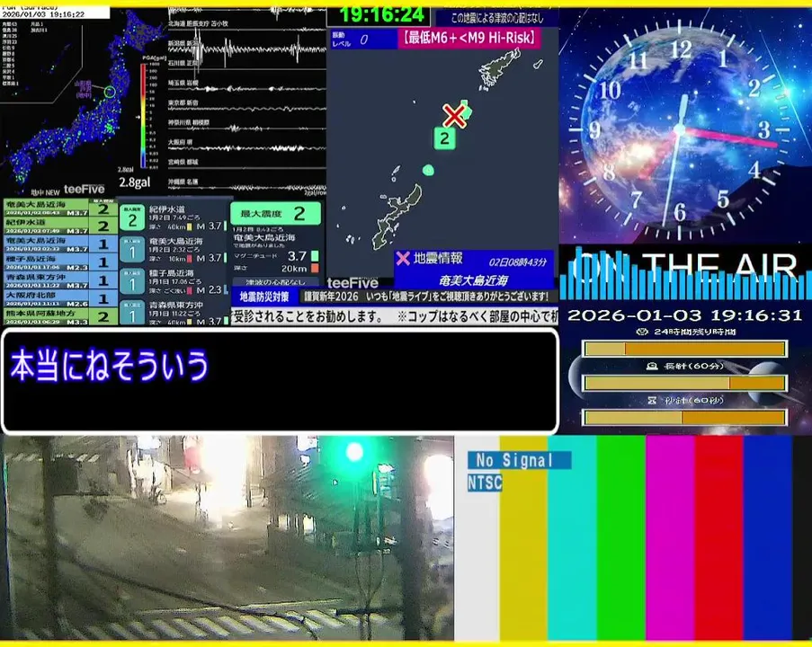Click the 地震情報 奄美大島近海 info box
Viewport: 812px width, 647px height.
[474, 270]
